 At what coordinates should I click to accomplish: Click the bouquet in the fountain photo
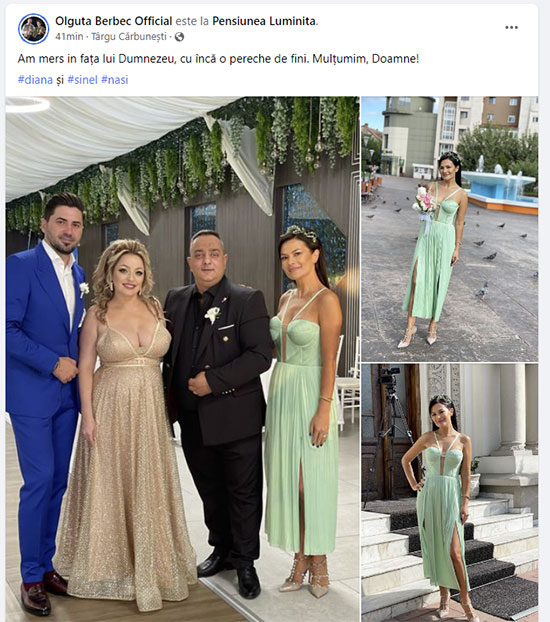click(422, 202)
